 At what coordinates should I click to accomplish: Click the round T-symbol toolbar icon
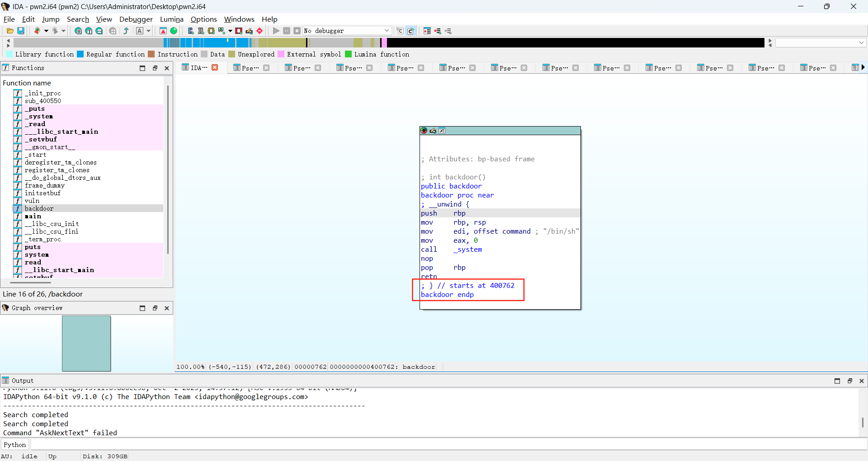tap(89, 31)
